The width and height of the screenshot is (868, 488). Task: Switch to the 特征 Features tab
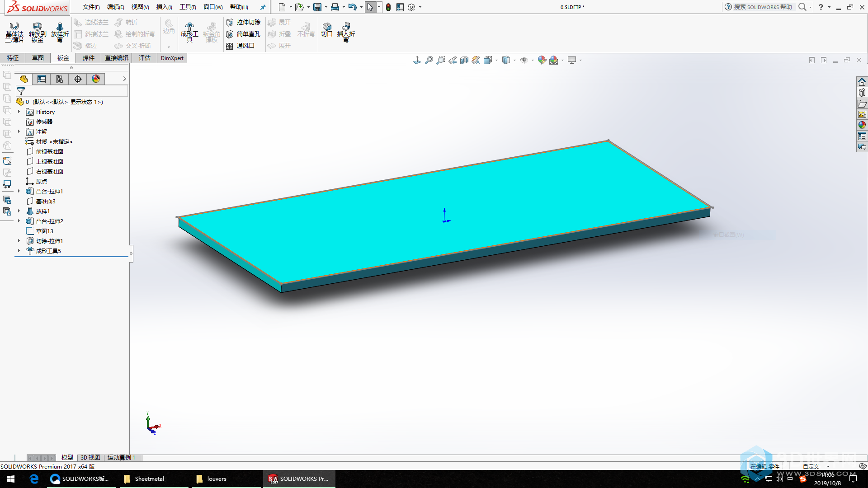point(13,58)
